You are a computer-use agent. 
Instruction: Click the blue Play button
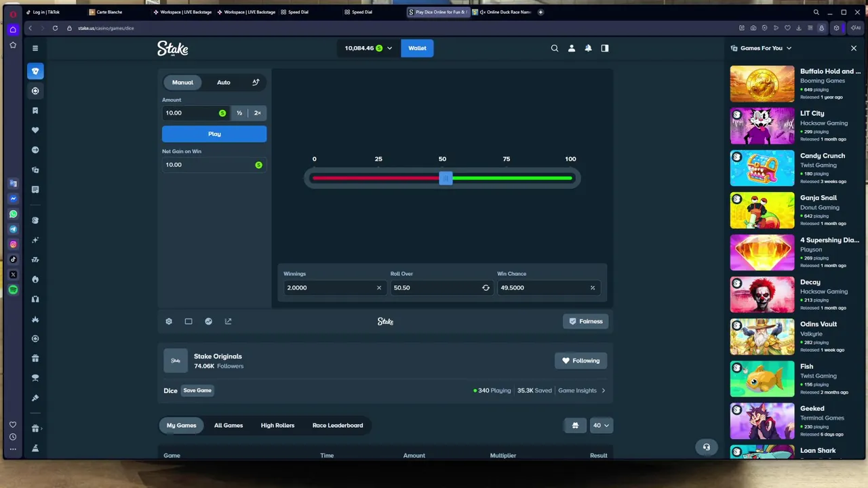(x=214, y=134)
